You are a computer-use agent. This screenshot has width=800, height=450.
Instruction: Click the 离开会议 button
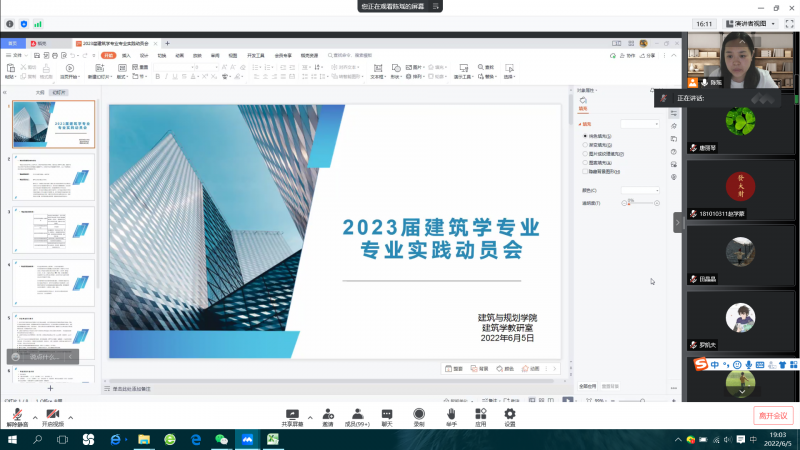pyautogui.click(x=772, y=415)
